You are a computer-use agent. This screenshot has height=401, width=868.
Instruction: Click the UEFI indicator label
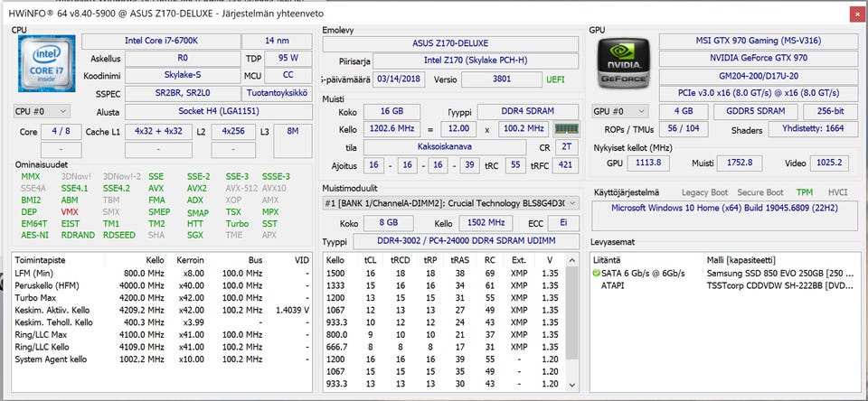click(x=556, y=79)
